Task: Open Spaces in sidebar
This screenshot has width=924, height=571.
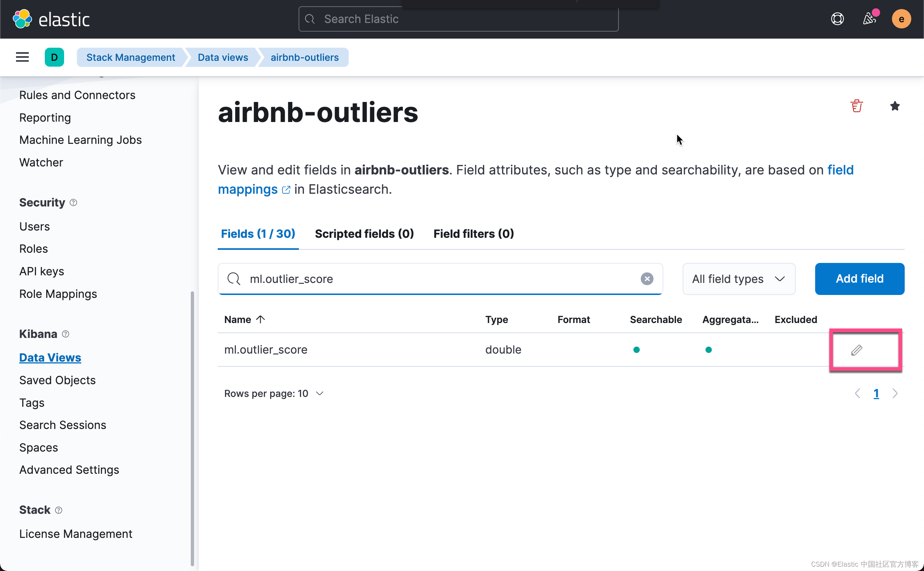Action: [x=39, y=448]
